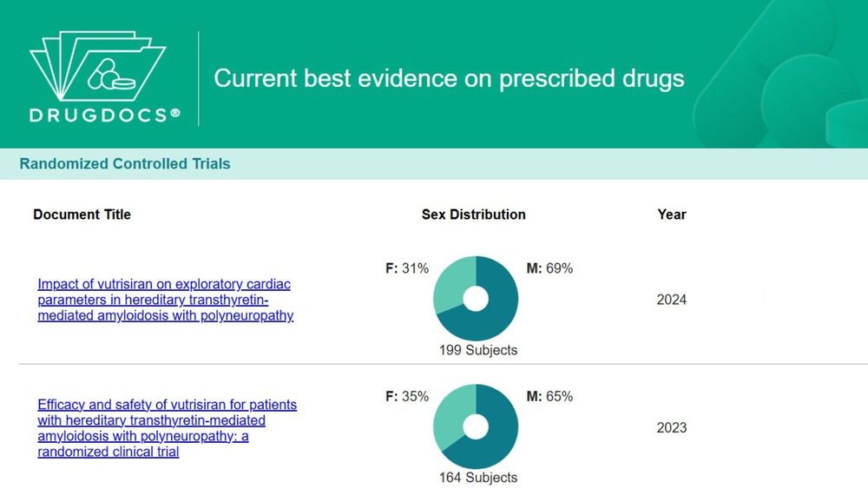The image size is (868, 489).
Task: Click the 199 Subjects caption
Action: click(x=478, y=350)
